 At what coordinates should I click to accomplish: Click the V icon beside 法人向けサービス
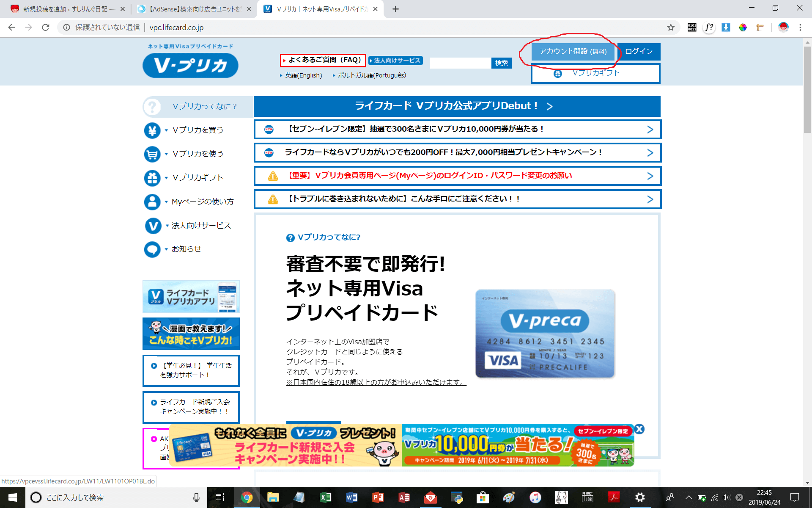pos(153,226)
